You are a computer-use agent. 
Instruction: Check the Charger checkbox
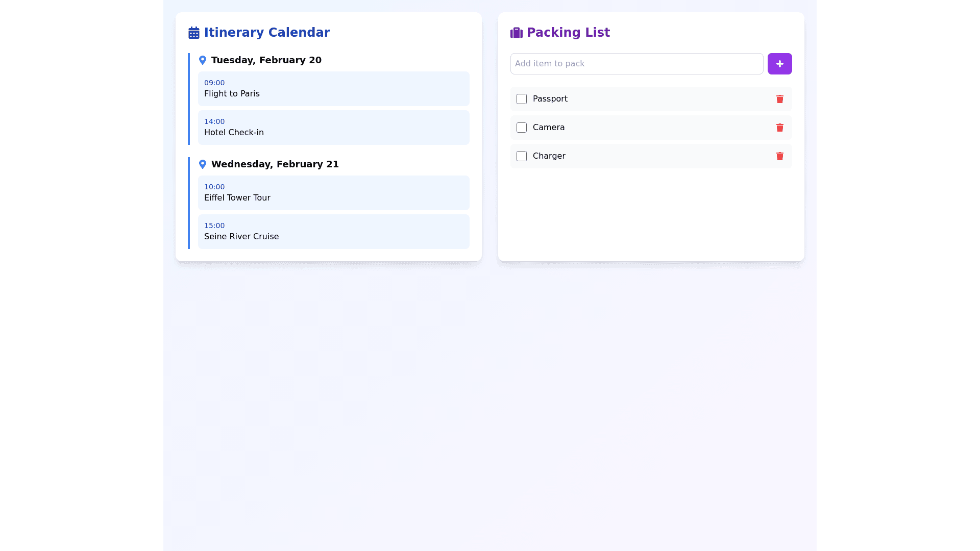[x=522, y=156]
